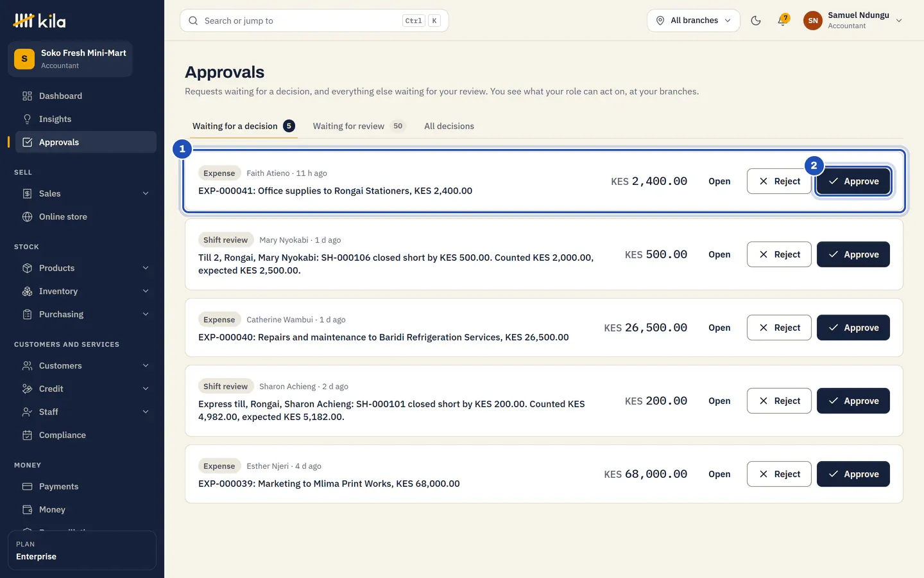The width and height of the screenshot is (924, 578).
Task: Switch to Waiting for review tab
Action: 359,127
